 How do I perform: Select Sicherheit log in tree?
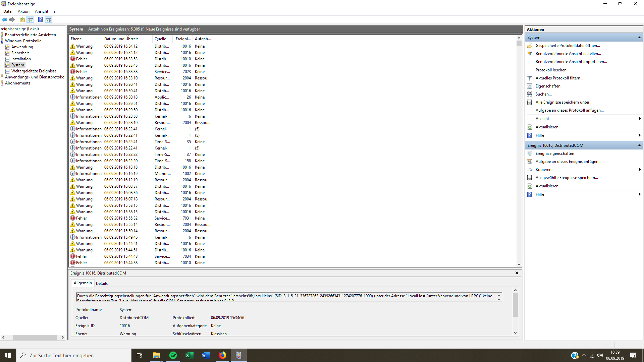pos(20,53)
